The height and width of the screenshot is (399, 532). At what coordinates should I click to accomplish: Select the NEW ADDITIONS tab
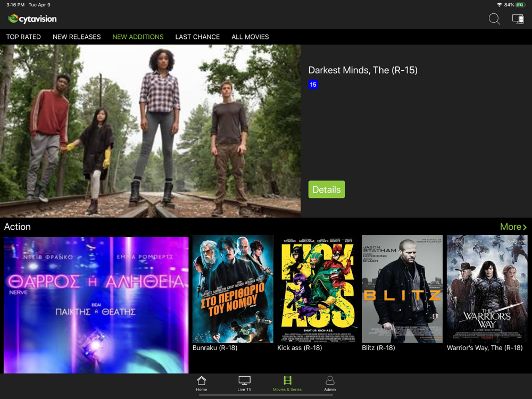[x=138, y=37]
